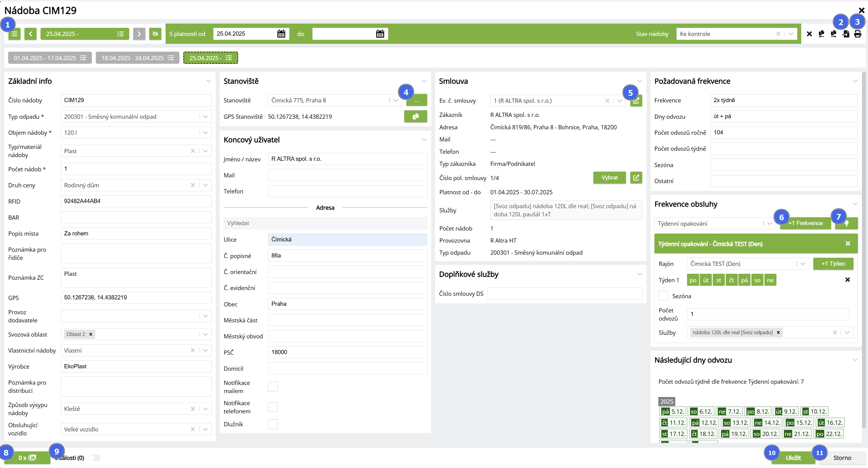
Task: Click the crossed-eye hide icon in green toolbar
Action: pyautogui.click(x=155, y=34)
